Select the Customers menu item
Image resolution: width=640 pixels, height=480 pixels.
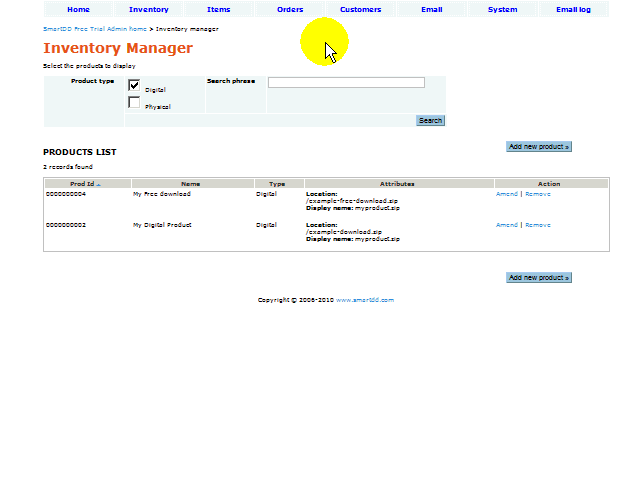[360, 10]
